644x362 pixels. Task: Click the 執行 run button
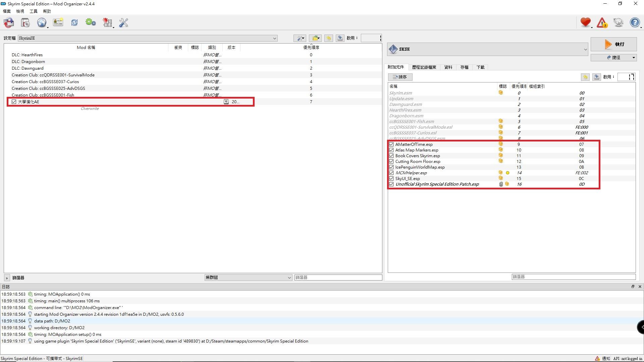pos(613,44)
